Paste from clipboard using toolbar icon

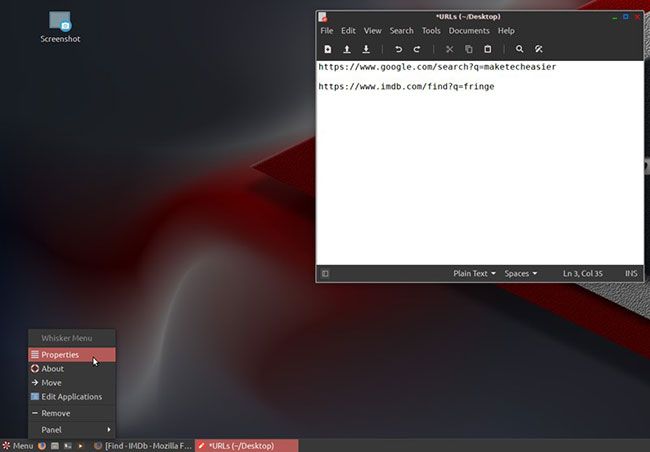(488, 49)
